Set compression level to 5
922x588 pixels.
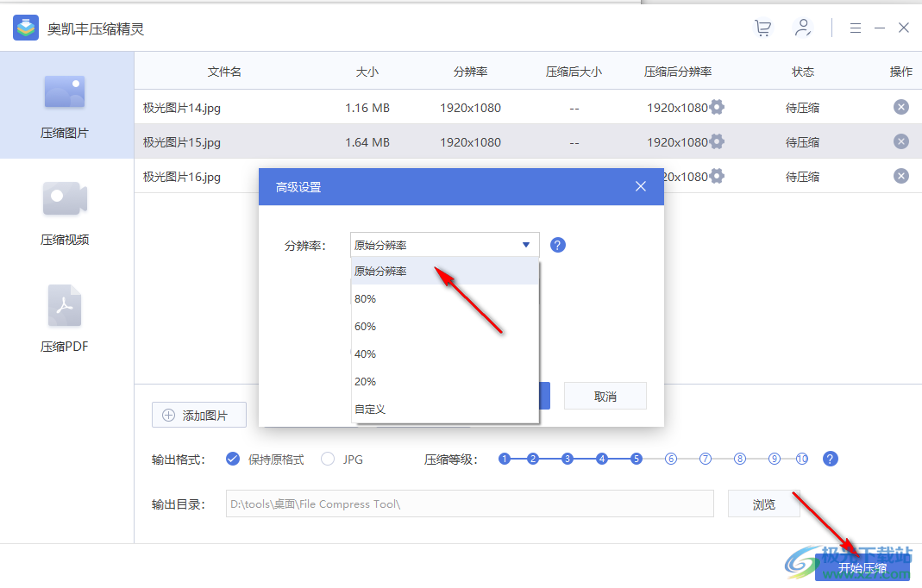point(637,459)
